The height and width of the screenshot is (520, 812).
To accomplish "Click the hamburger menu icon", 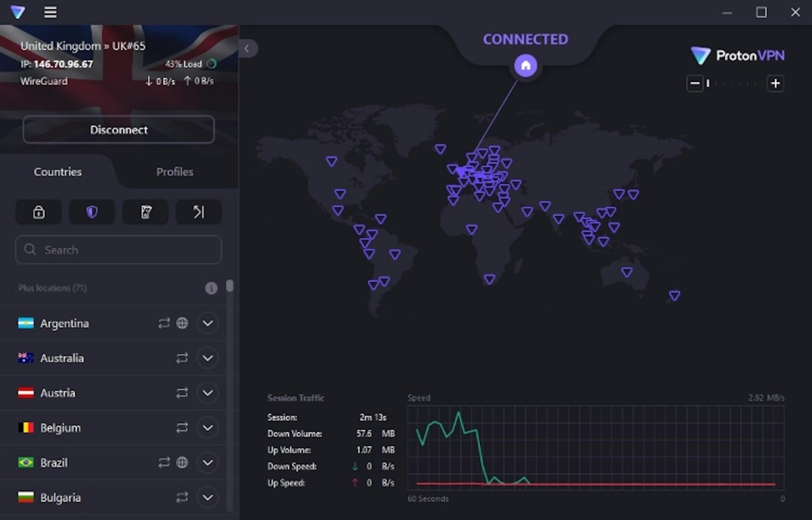I will point(50,12).
